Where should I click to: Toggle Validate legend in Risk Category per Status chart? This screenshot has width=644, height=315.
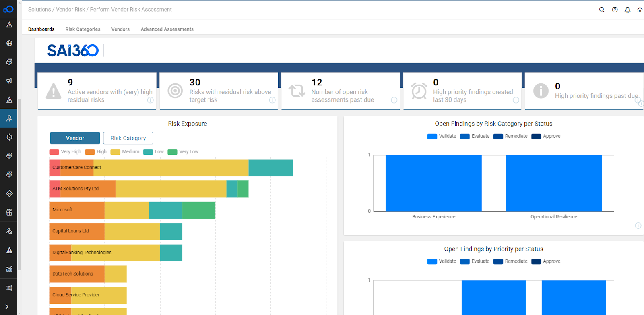pos(442,136)
